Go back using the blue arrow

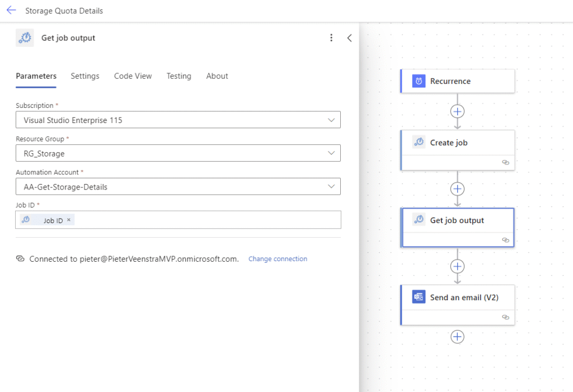pos(11,10)
